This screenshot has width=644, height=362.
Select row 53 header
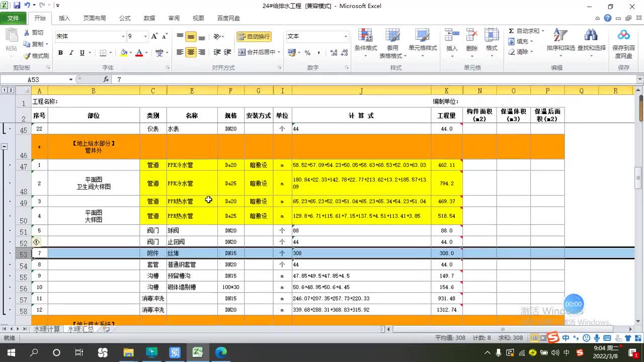click(x=23, y=253)
